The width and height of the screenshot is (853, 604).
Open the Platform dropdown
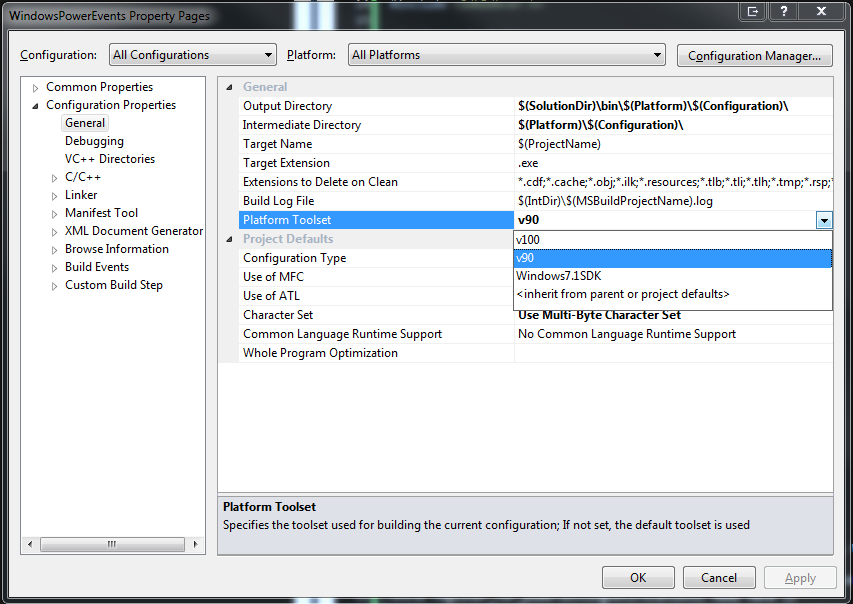coord(506,55)
